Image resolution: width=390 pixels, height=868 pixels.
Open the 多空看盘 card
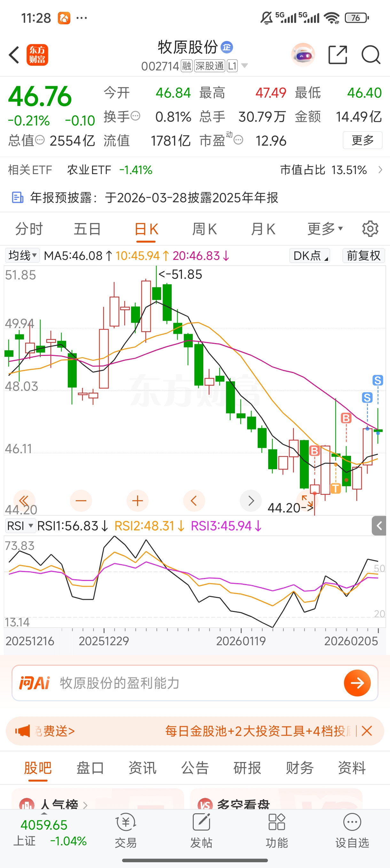tap(276, 799)
